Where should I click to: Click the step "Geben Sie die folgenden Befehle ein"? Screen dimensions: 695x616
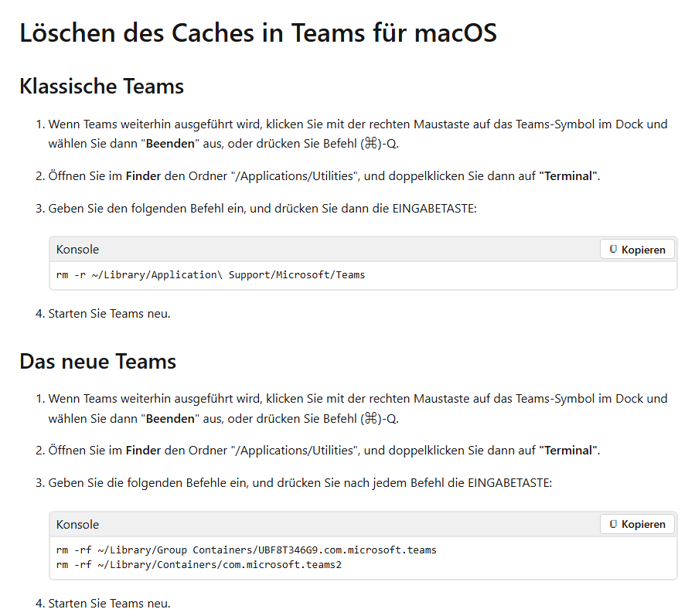pyautogui.click(x=300, y=482)
